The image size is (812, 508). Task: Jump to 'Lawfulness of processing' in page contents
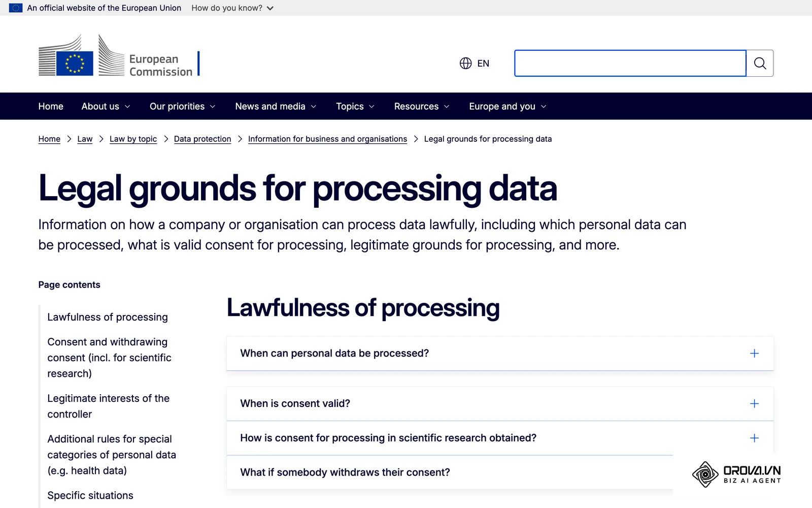tap(108, 317)
